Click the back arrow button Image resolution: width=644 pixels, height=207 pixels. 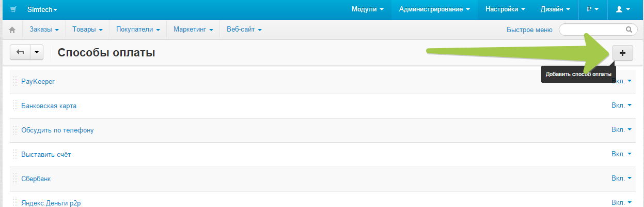(20, 52)
